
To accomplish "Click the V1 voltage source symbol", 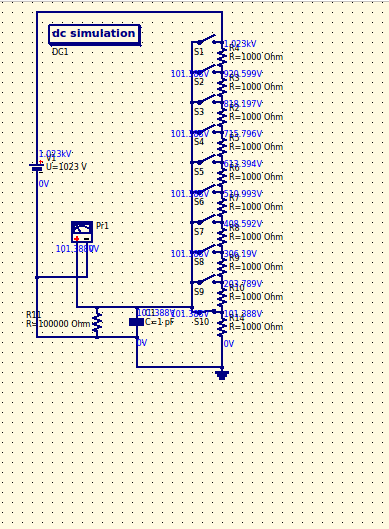I will tap(37, 167).
